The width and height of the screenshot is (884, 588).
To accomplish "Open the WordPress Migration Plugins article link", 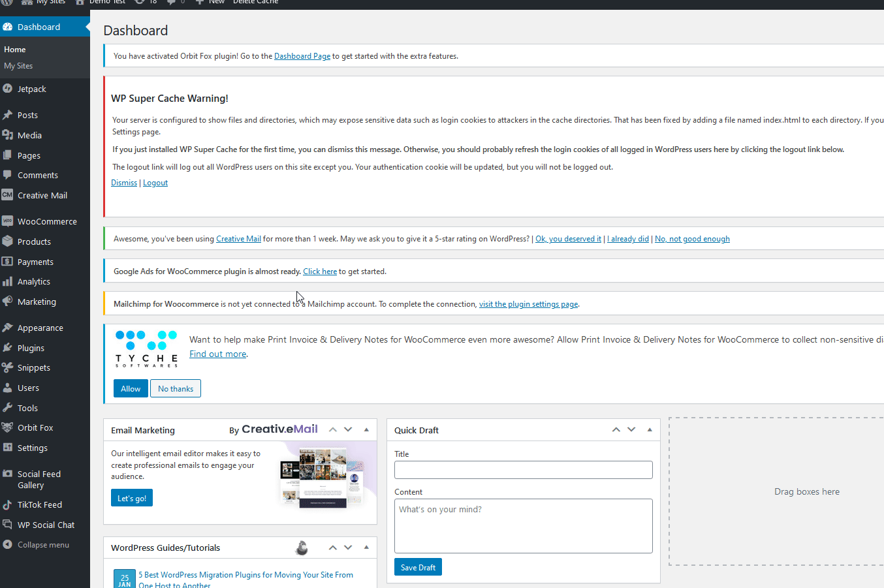I will (x=245, y=580).
